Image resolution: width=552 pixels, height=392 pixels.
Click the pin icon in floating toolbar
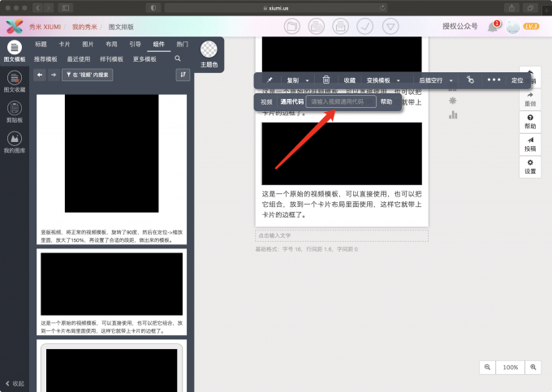(270, 80)
